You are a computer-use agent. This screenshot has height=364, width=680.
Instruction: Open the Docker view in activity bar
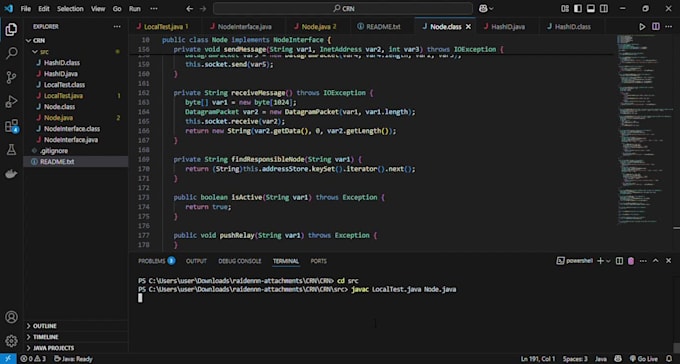[x=11, y=174]
